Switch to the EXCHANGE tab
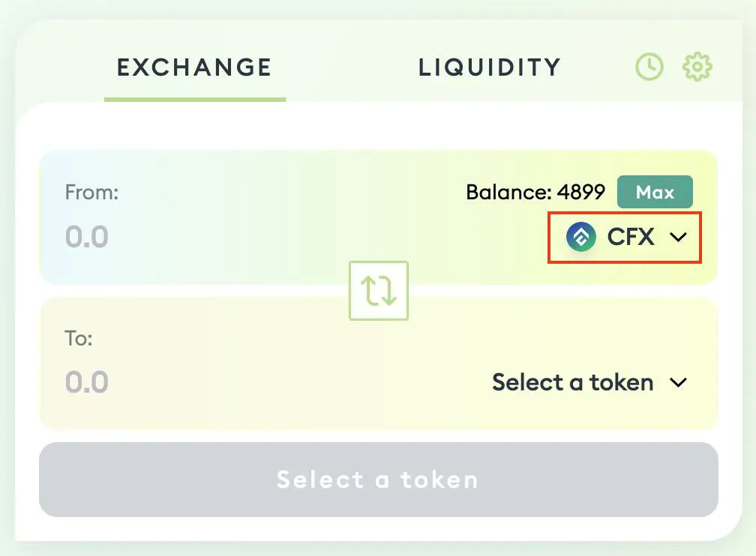The height and width of the screenshot is (556, 756). point(194,67)
